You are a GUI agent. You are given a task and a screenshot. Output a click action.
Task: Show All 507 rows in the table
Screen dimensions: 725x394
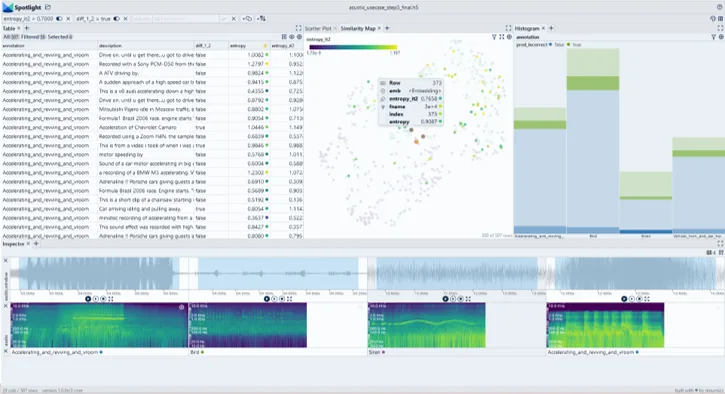point(11,37)
